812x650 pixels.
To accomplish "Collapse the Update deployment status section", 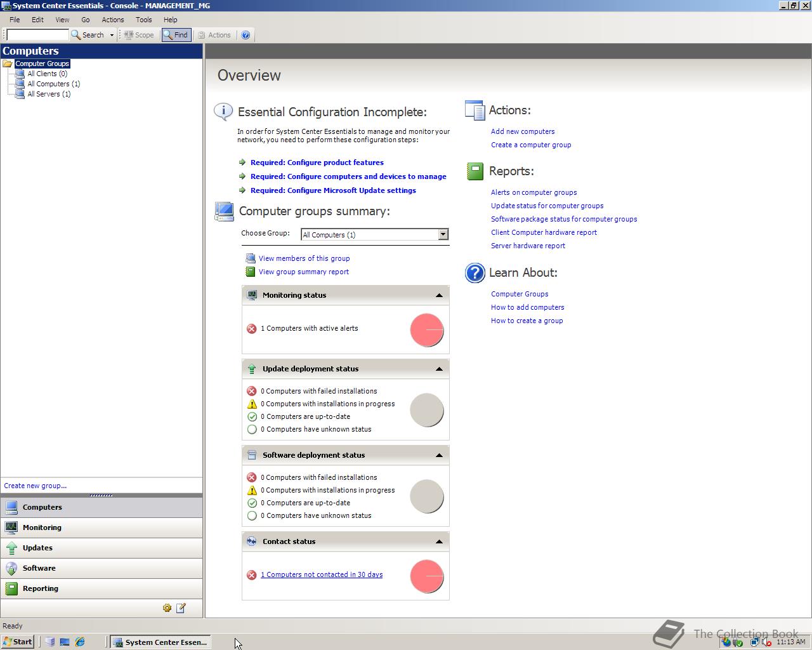I will tap(439, 369).
